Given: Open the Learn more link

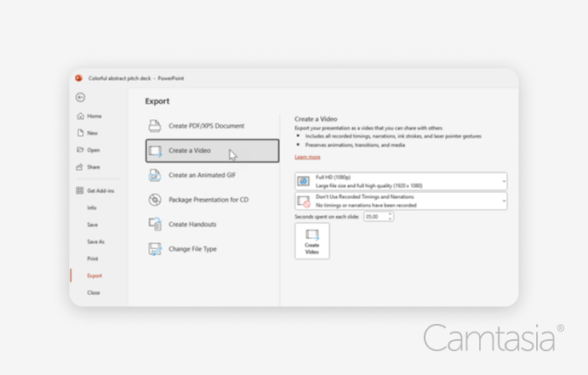Looking at the screenshot, I should pos(307,157).
